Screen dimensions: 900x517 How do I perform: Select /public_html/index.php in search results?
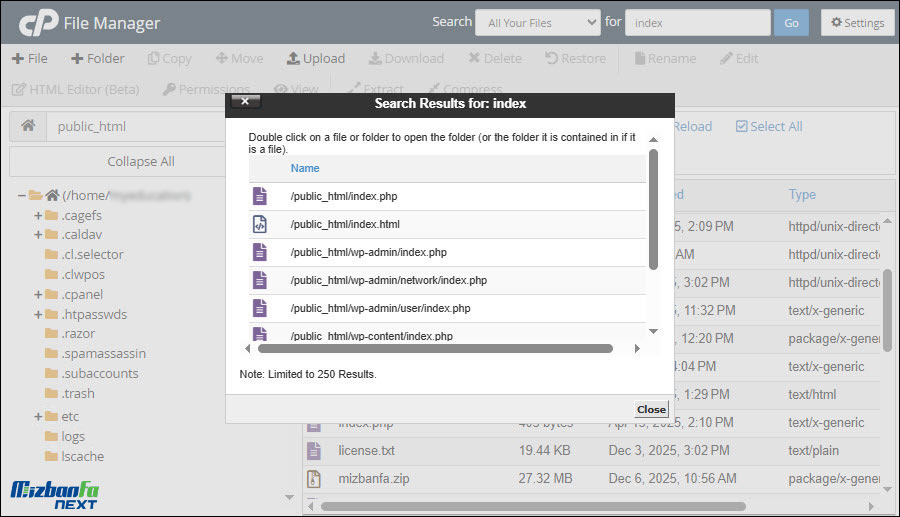[344, 196]
